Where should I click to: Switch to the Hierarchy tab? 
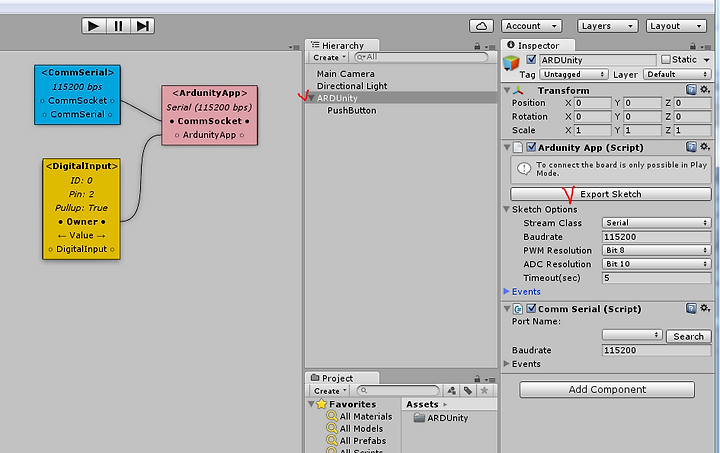coord(342,45)
